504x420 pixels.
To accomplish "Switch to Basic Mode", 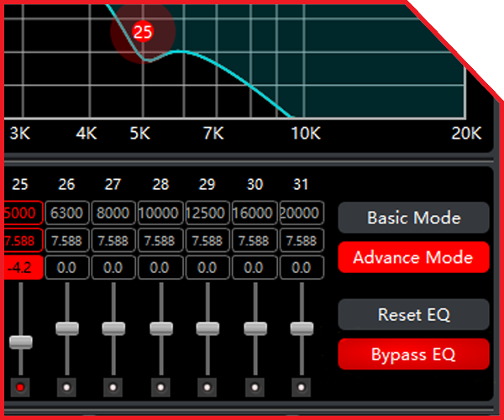I will pyautogui.click(x=413, y=218).
